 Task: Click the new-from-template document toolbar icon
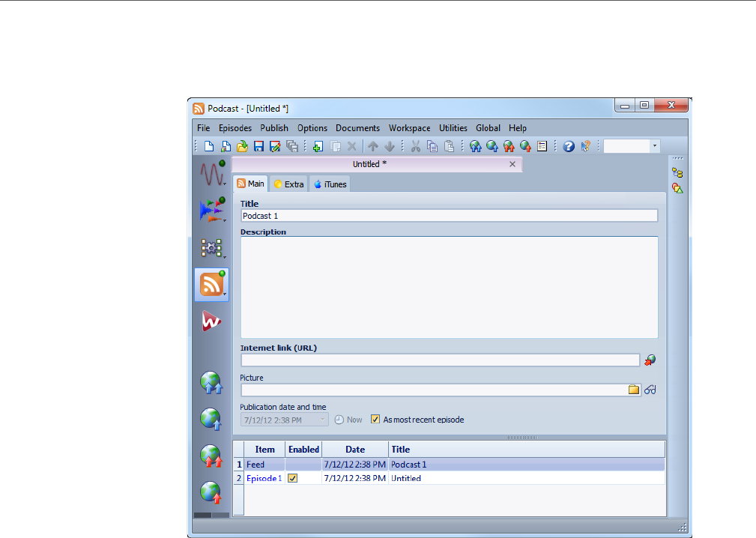[x=226, y=146]
